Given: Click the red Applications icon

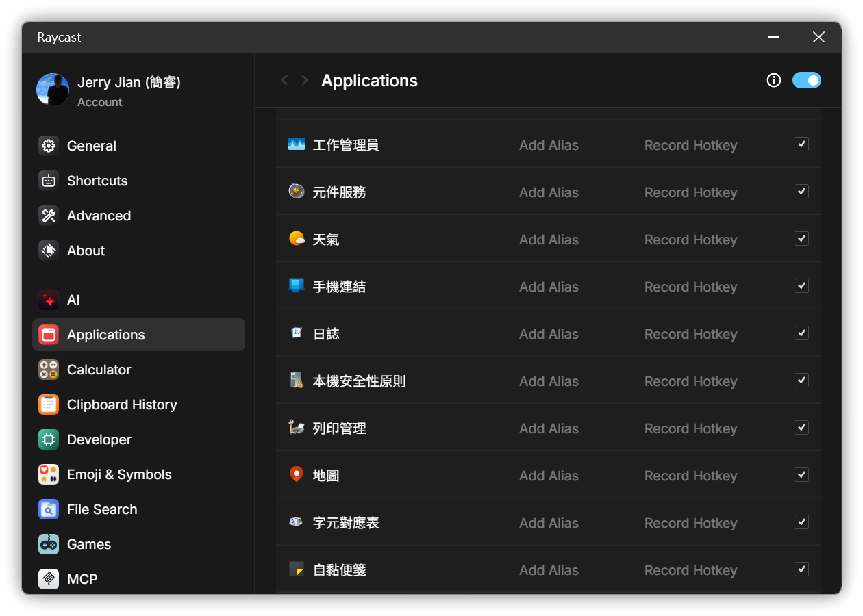Looking at the screenshot, I should [x=49, y=335].
